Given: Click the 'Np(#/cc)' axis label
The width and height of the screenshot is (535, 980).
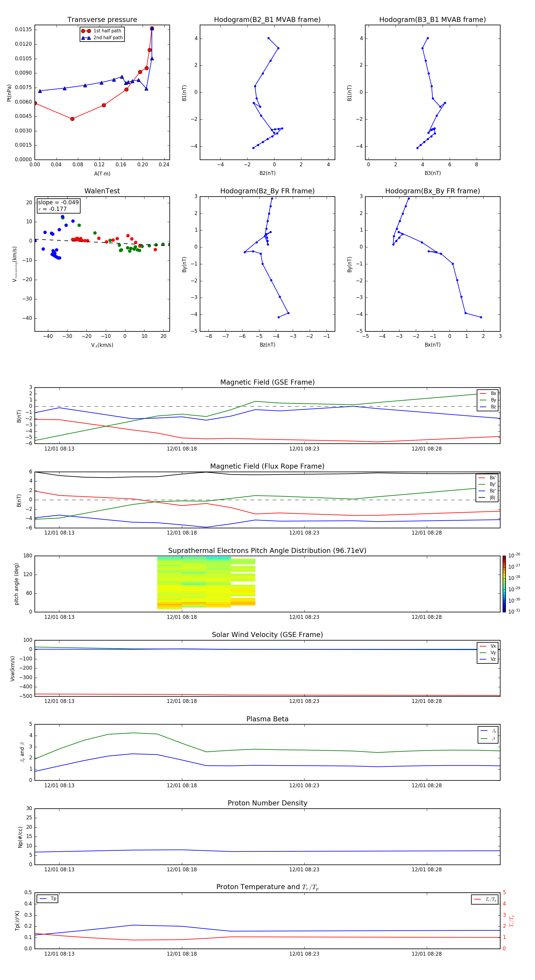Looking at the screenshot, I should tap(20, 837).
